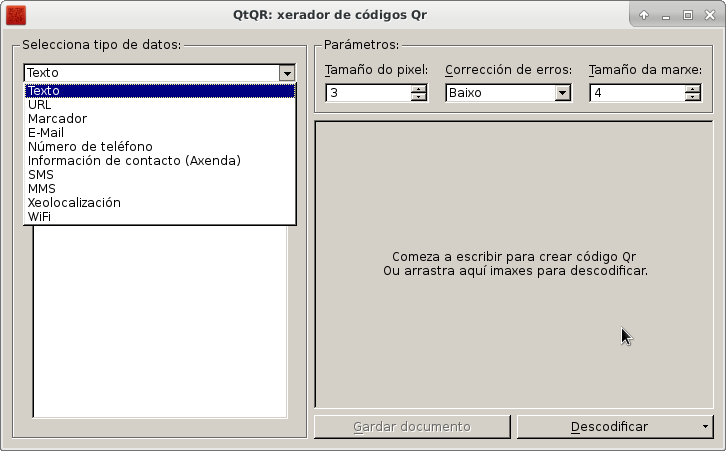
Task: Click the Descodificar button
Action: (x=608, y=427)
